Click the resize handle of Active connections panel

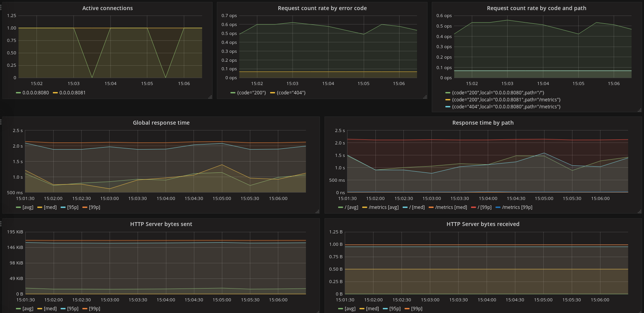click(210, 97)
